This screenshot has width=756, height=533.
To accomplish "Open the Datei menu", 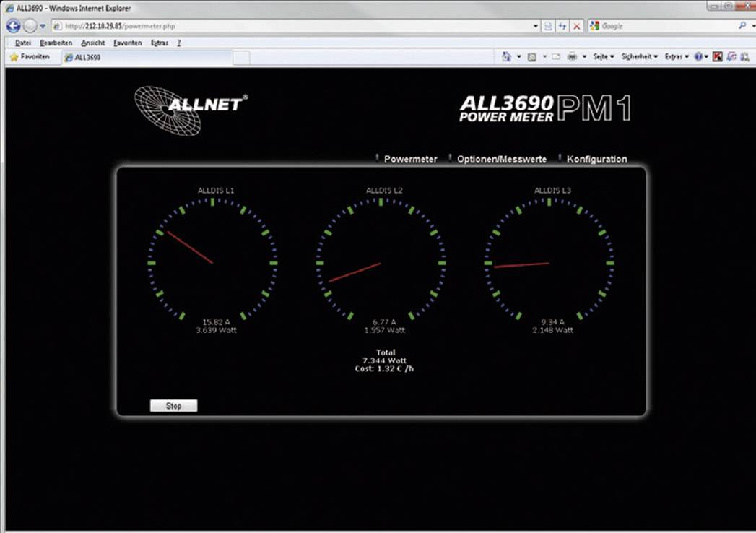I will click(22, 43).
